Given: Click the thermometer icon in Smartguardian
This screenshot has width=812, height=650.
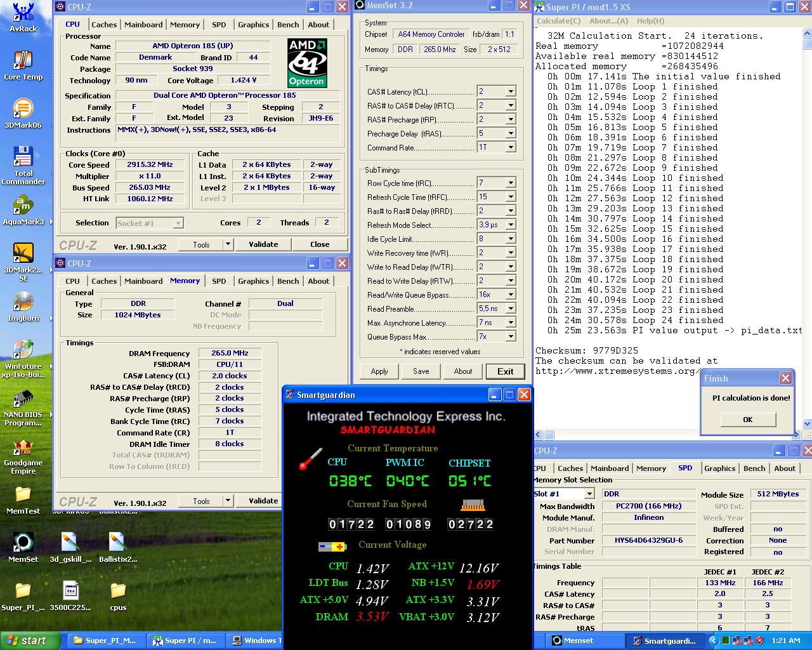Looking at the screenshot, I should coord(310,459).
